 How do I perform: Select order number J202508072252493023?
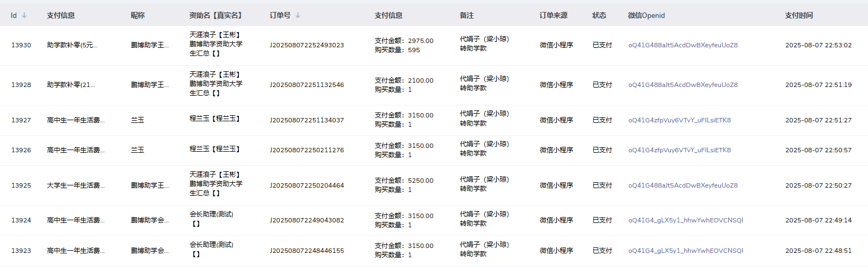point(307,45)
